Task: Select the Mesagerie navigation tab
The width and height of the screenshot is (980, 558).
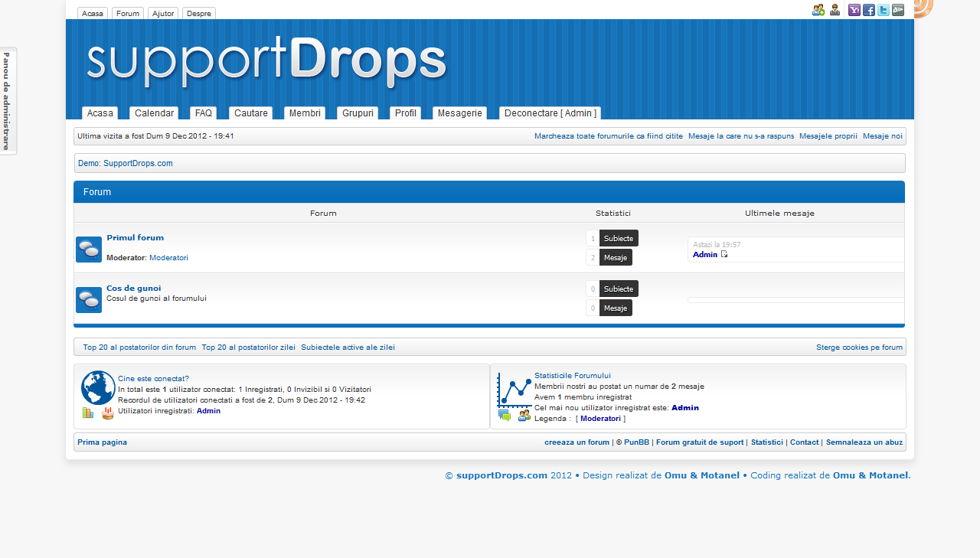Action: (460, 113)
